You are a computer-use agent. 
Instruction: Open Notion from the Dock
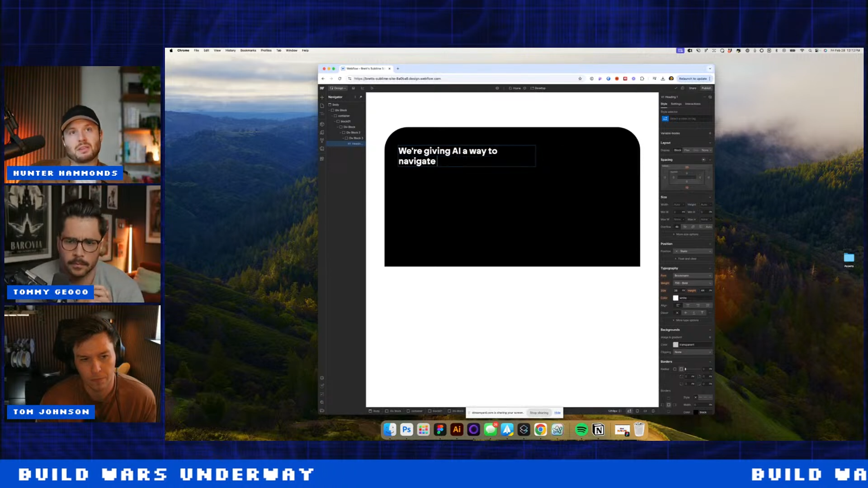(599, 429)
